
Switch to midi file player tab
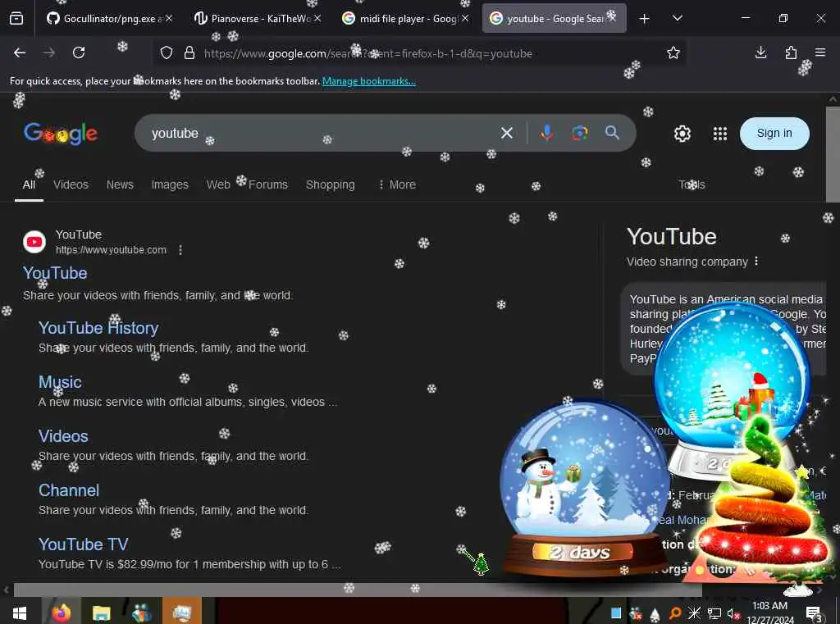point(400,19)
